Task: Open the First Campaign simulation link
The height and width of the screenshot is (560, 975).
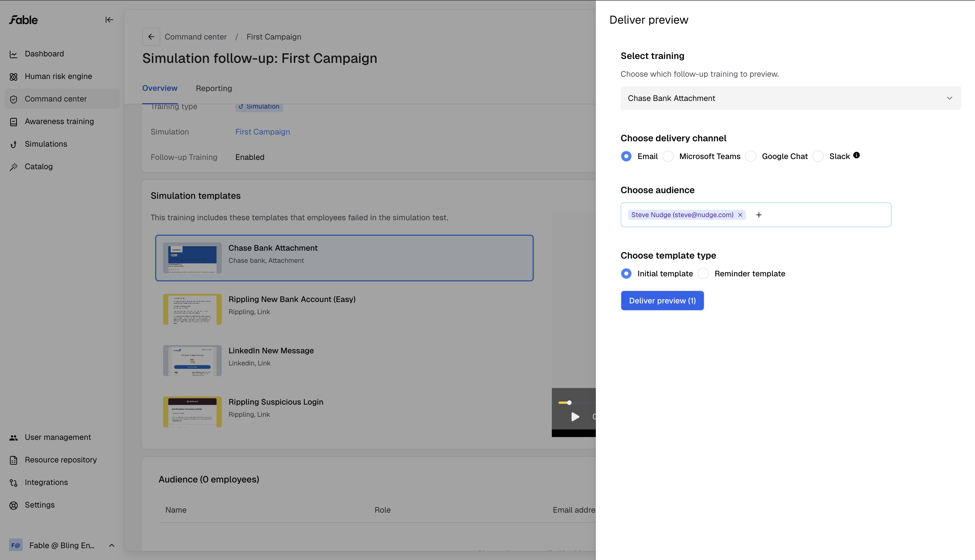Action: [x=262, y=131]
